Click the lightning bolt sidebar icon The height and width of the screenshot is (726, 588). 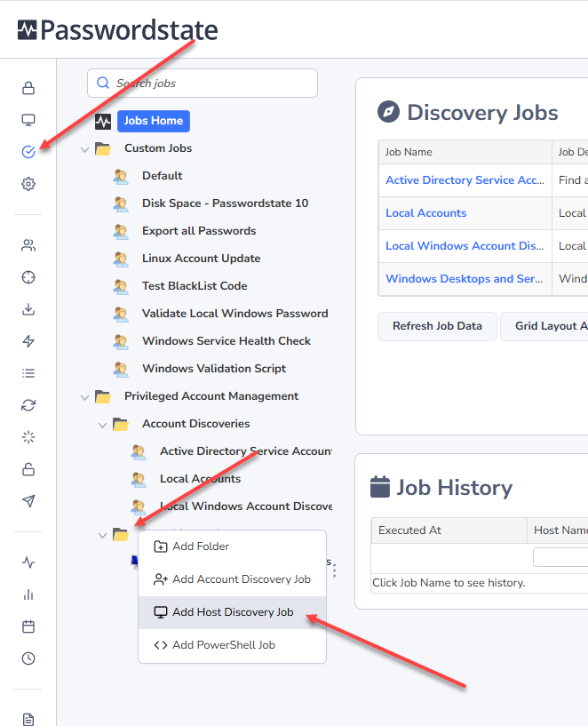click(x=28, y=341)
